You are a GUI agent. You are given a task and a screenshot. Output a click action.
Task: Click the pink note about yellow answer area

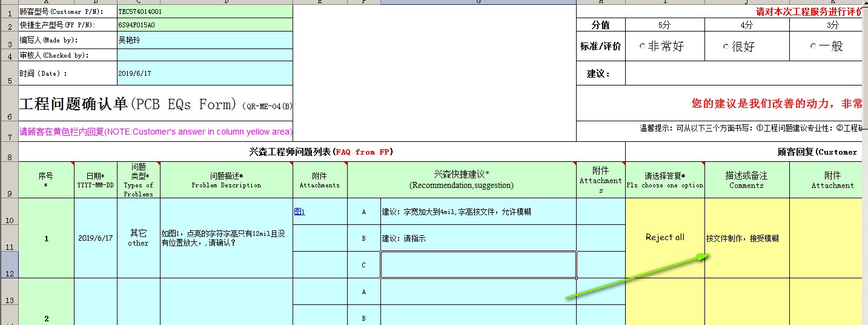pyautogui.click(x=156, y=132)
